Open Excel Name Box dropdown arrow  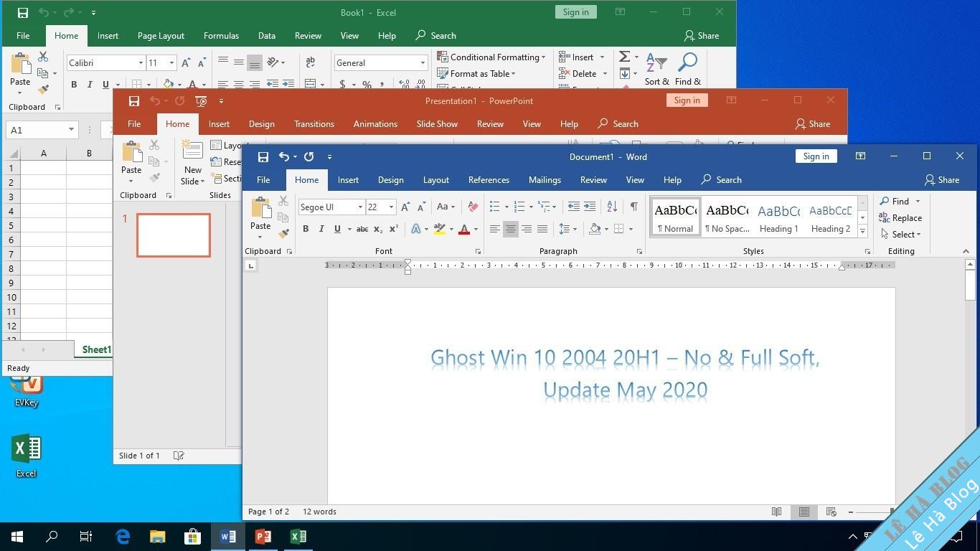point(71,130)
